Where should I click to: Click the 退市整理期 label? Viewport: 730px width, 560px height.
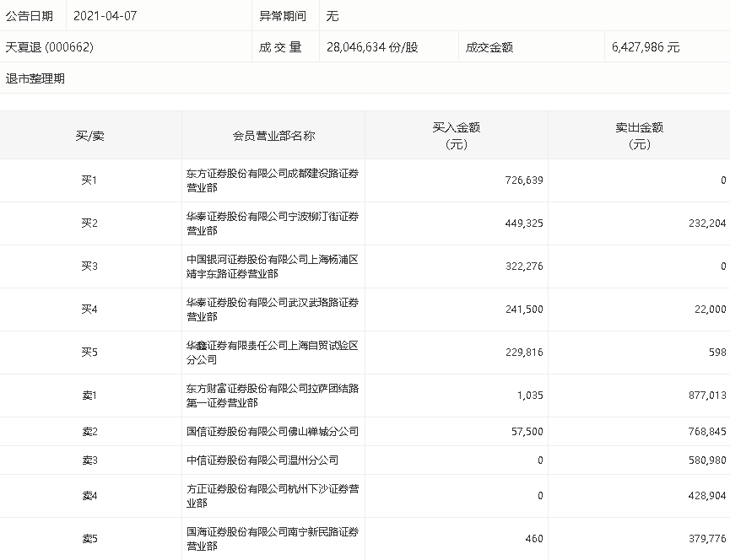(35, 78)
